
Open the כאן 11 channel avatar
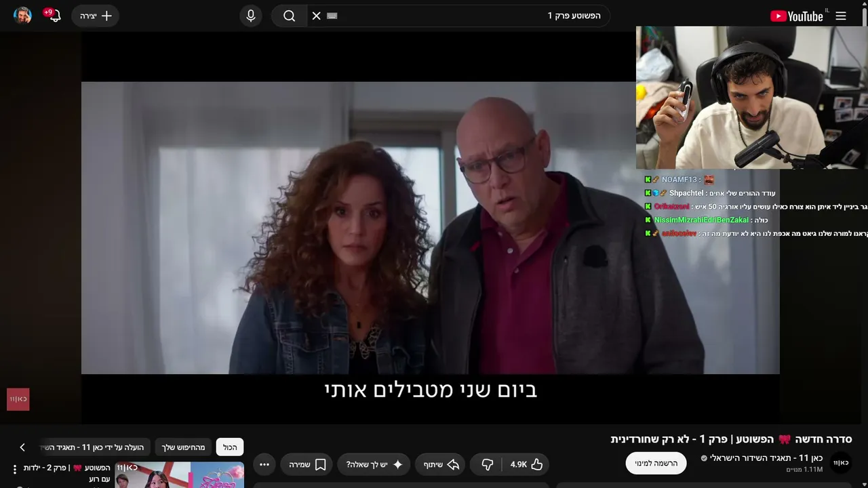(x=841, y=462)
